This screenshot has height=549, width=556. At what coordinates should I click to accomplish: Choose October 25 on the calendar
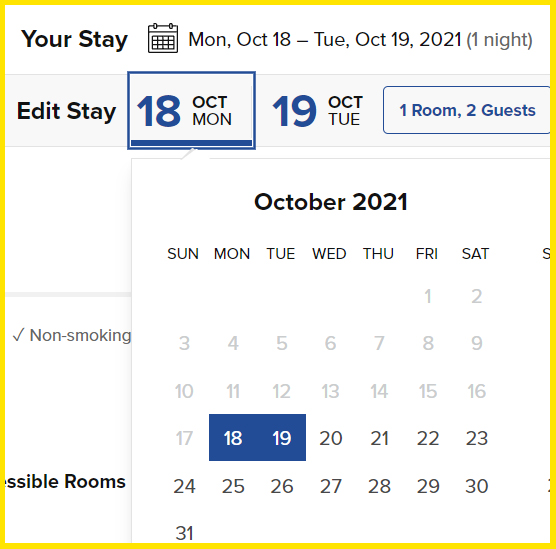click(233, 486)
